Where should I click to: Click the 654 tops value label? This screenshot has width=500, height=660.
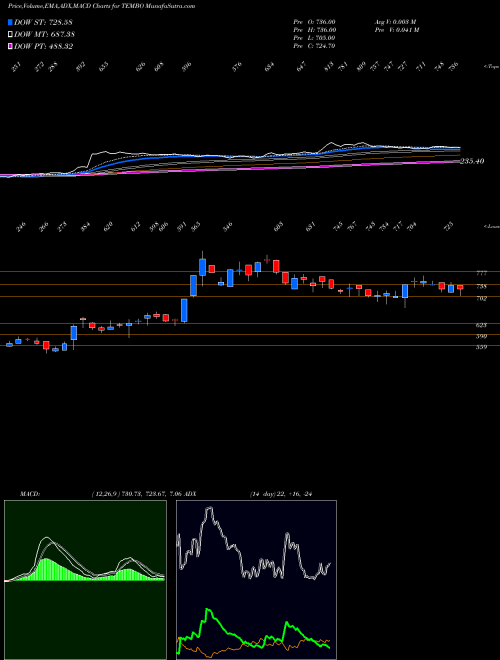point(269,67)
